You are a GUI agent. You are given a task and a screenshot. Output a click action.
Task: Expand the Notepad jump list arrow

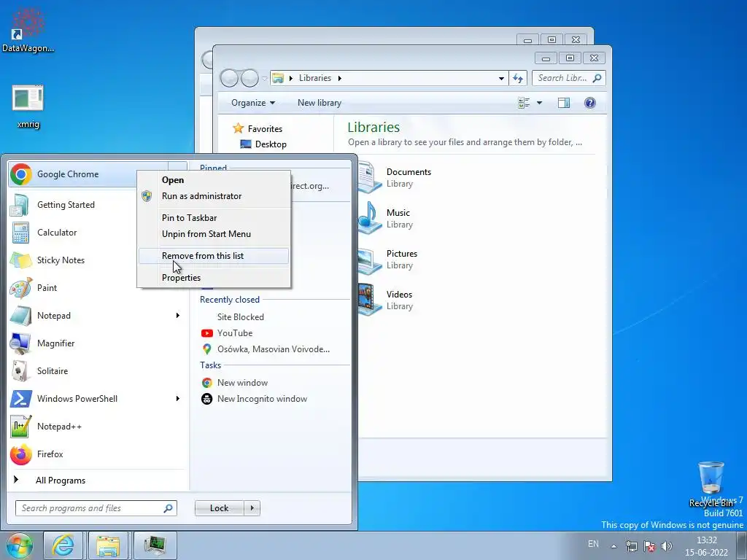pyautogui.click(x=178, y=315)
